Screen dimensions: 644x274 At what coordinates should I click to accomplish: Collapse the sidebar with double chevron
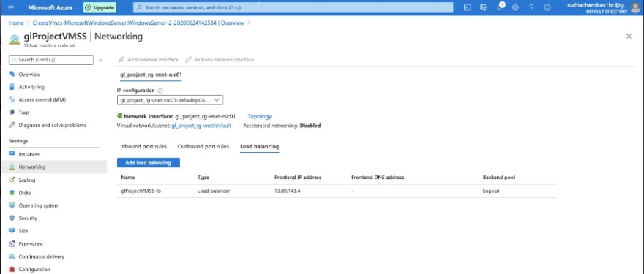tap(100, 60)
